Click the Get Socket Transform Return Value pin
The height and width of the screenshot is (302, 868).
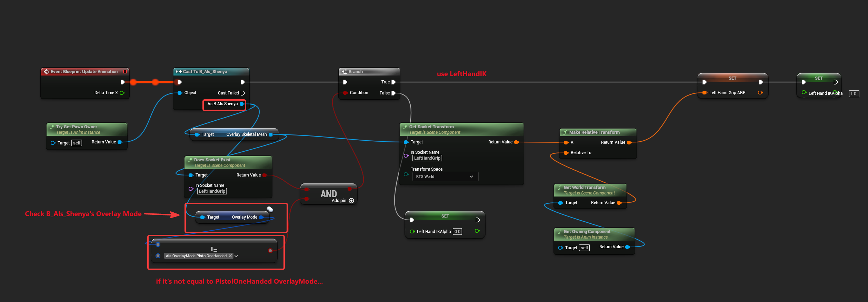(x=516, y=142)
